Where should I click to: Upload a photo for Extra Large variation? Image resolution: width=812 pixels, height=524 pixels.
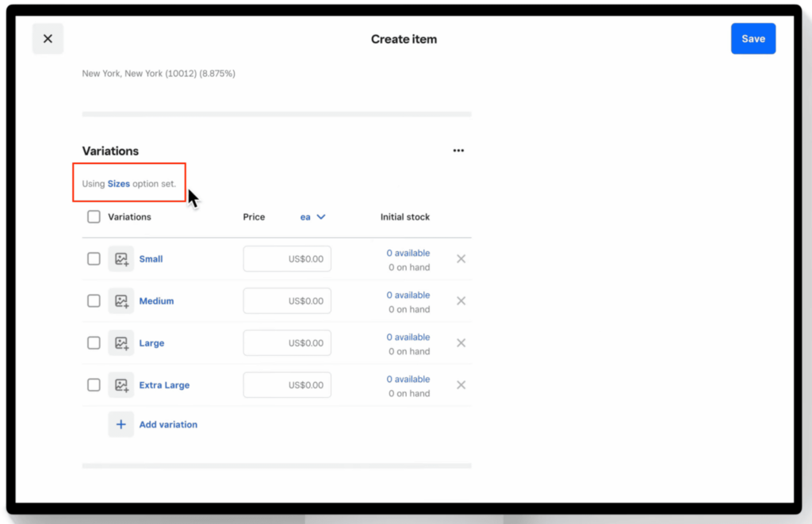click(121, 384)
